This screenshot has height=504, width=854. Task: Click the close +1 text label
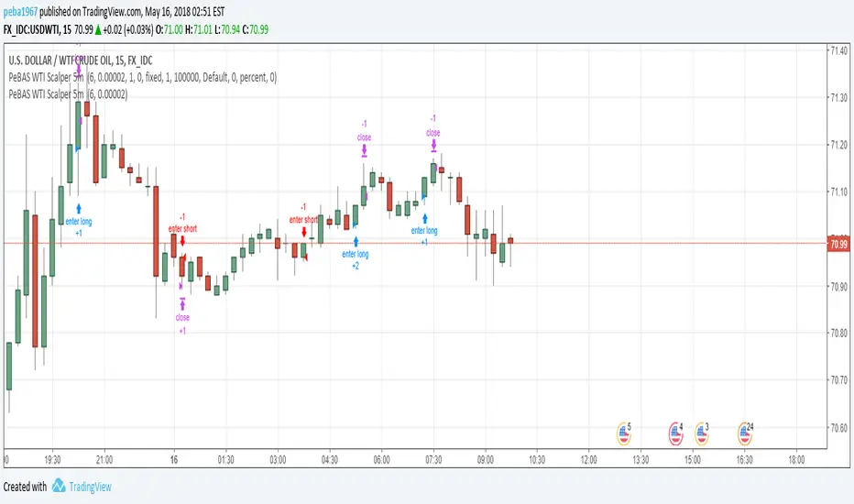(x=182, y=323)
